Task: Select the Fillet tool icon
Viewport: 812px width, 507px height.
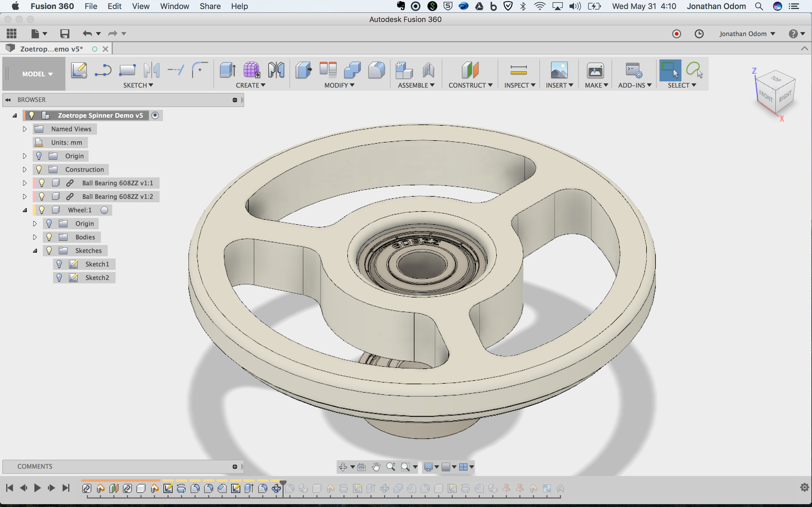Action: [376, 70]
